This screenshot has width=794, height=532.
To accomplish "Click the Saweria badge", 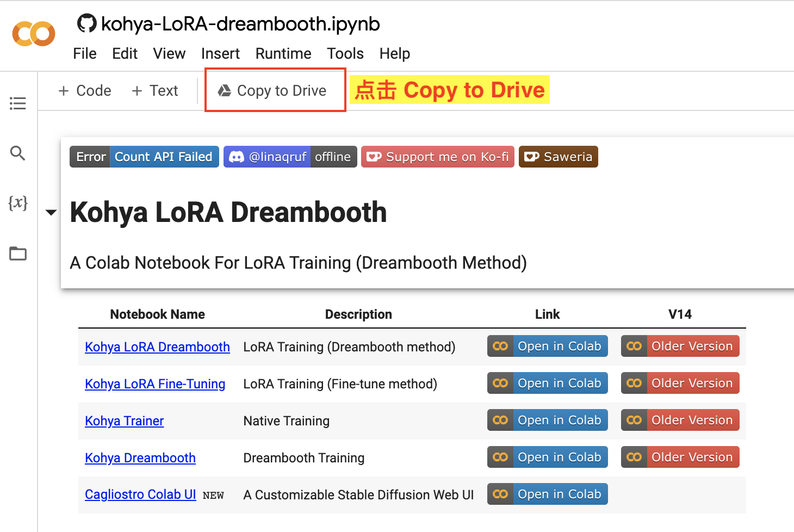I will [558, 157].
